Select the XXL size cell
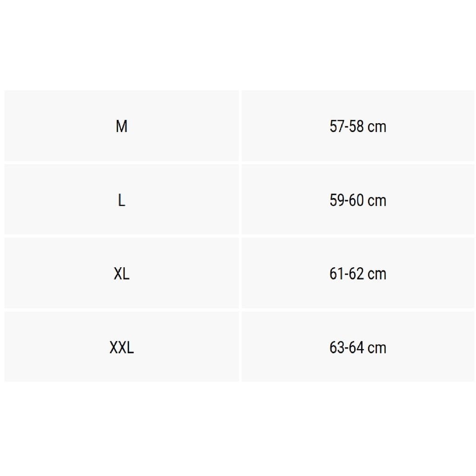Image resolution: width=476 pixels, height=476 pixels. pos(121,347)
